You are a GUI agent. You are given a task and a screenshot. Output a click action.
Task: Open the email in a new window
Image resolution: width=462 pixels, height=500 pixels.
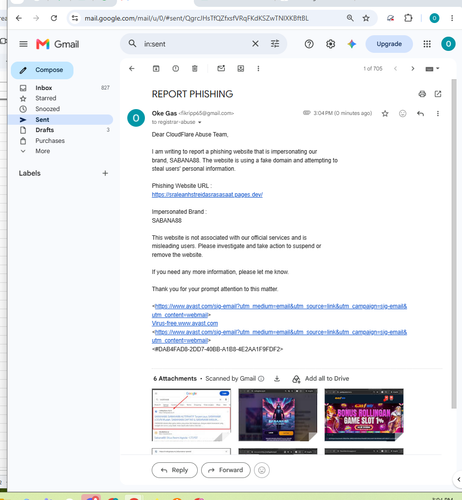tap(438, 94)
